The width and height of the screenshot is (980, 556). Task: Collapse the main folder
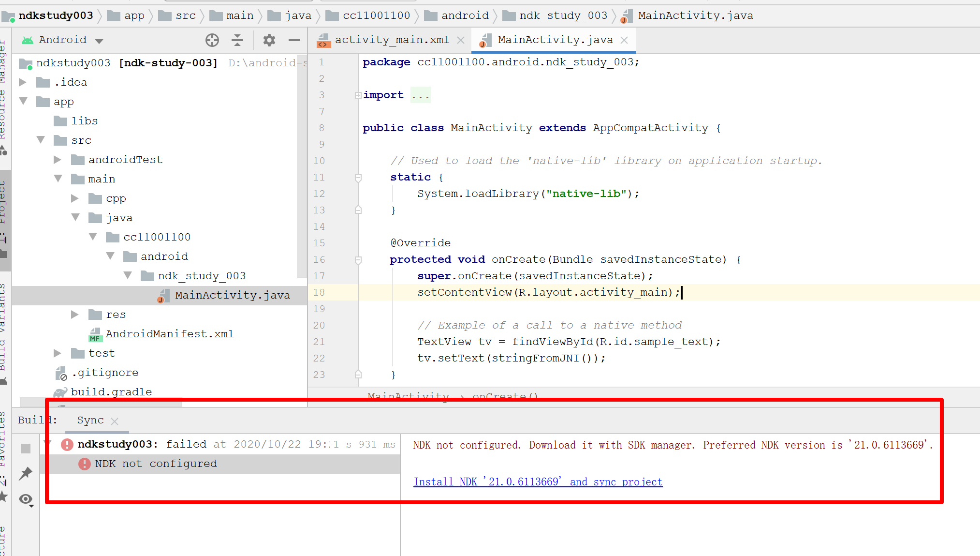tap(58, 179)
